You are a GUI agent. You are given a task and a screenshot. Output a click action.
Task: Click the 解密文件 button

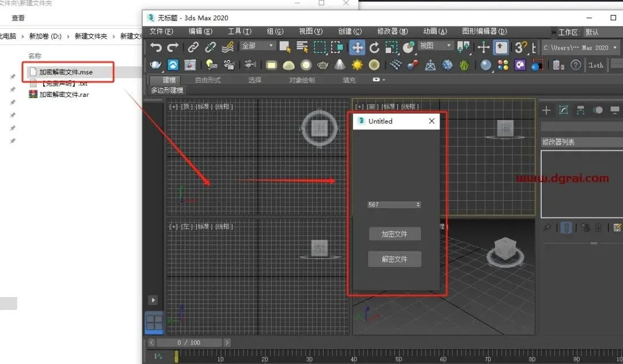click(x=395, y=259)
